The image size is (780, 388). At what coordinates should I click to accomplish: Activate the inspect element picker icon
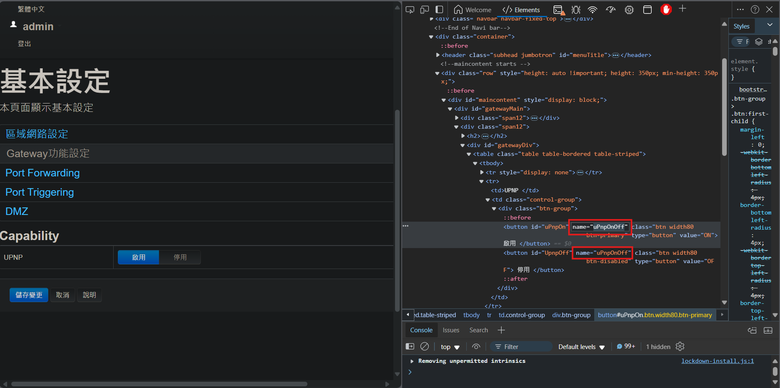[x=410, y=9]
